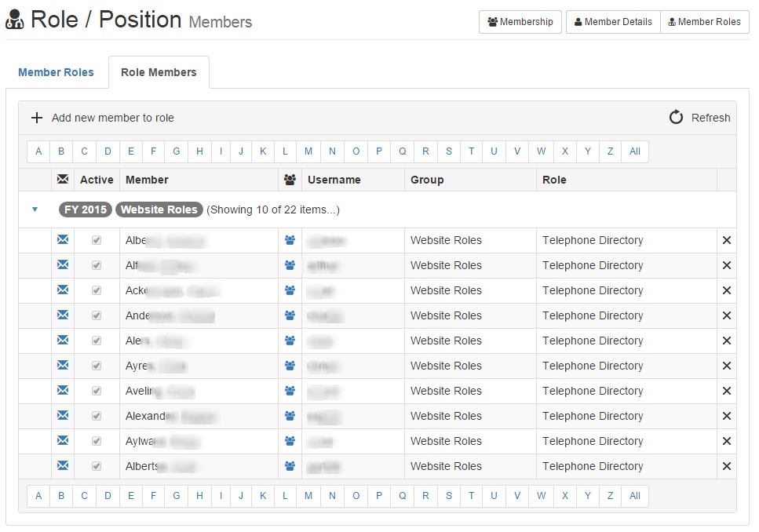
Task: Toggle the Active checkbox in the Anderson row
Action: [97, 315]
